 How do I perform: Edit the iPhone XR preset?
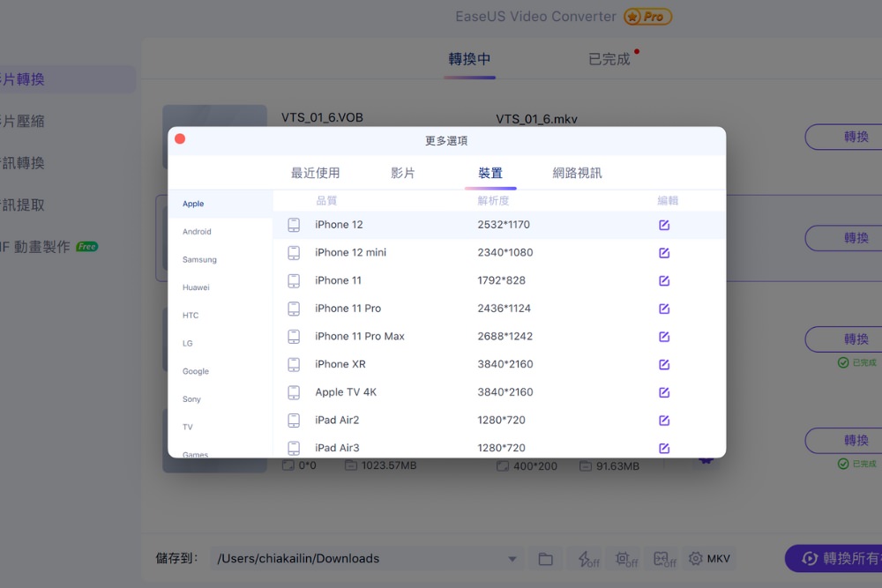pyautogui.click(x=664, y=364)
